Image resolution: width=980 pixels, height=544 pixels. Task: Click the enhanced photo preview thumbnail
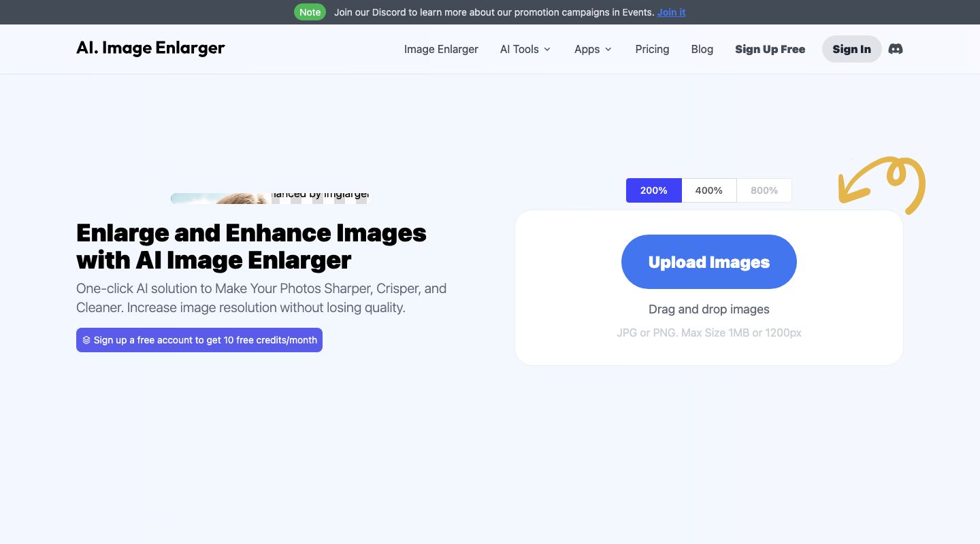pyautogui.click(x=269, y=198)
